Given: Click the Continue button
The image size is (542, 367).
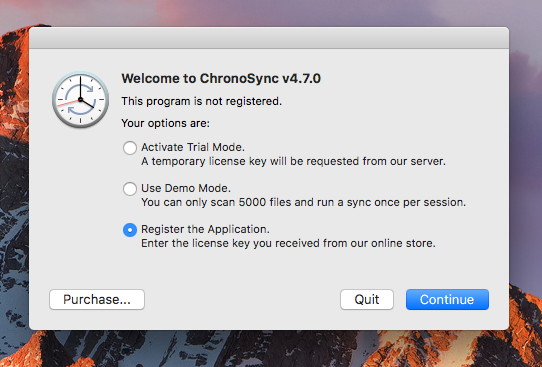Looking at the screenshot, I should pyautogui.click(x=447, y=299).
